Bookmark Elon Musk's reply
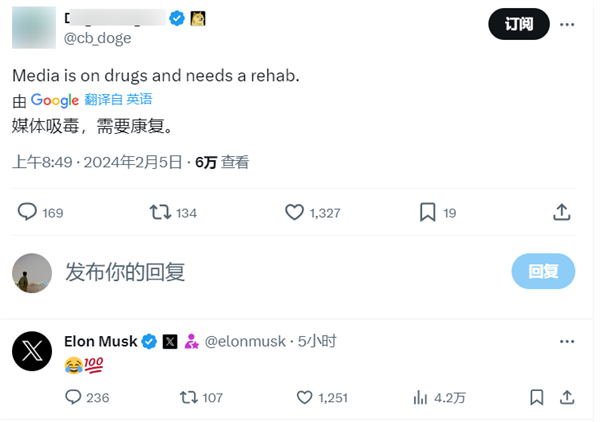 click(x=537, y=397)
